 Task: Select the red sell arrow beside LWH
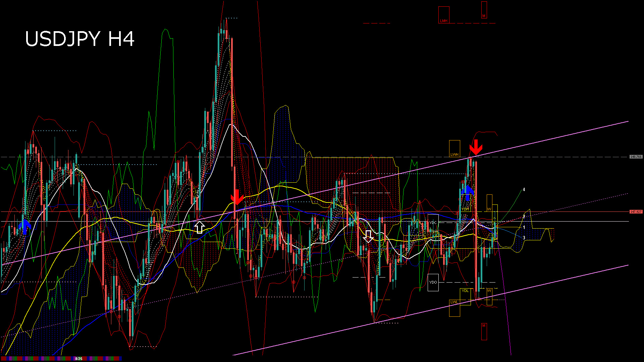click(x=476, y=147)
